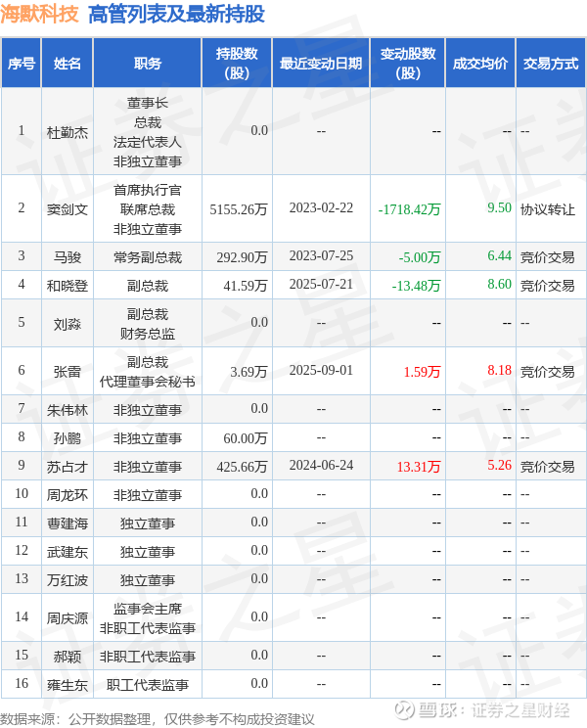Image resolution: width=587 pixels, height=728 pixels.
Task: Click 竞价交易 in the 马骏 row
Action: point(548,256)
